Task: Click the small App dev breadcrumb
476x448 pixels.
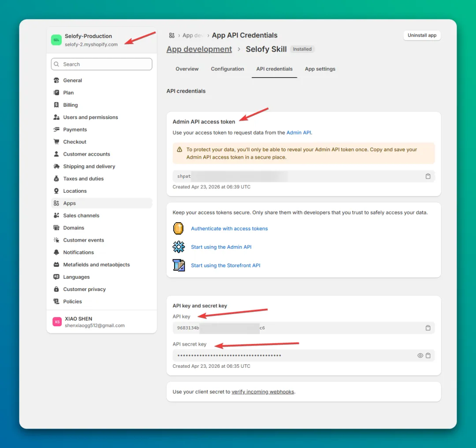Action: (x=193, y=36)
